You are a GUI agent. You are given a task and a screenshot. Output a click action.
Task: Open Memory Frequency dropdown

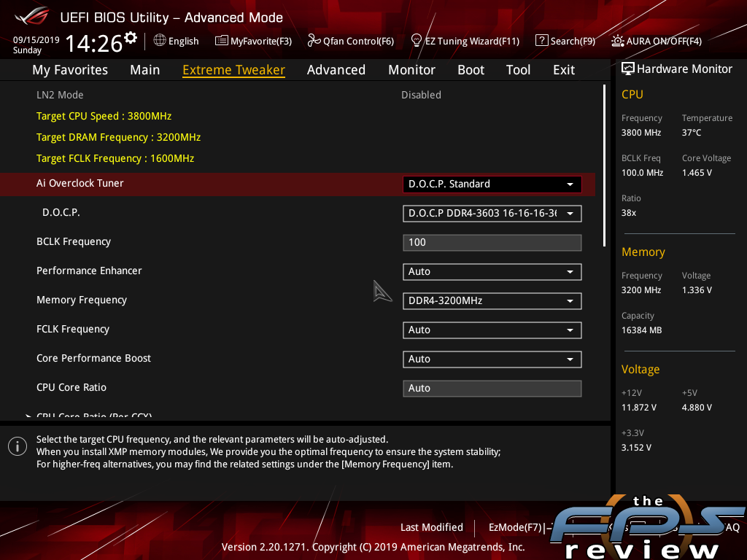pos(492,301)
